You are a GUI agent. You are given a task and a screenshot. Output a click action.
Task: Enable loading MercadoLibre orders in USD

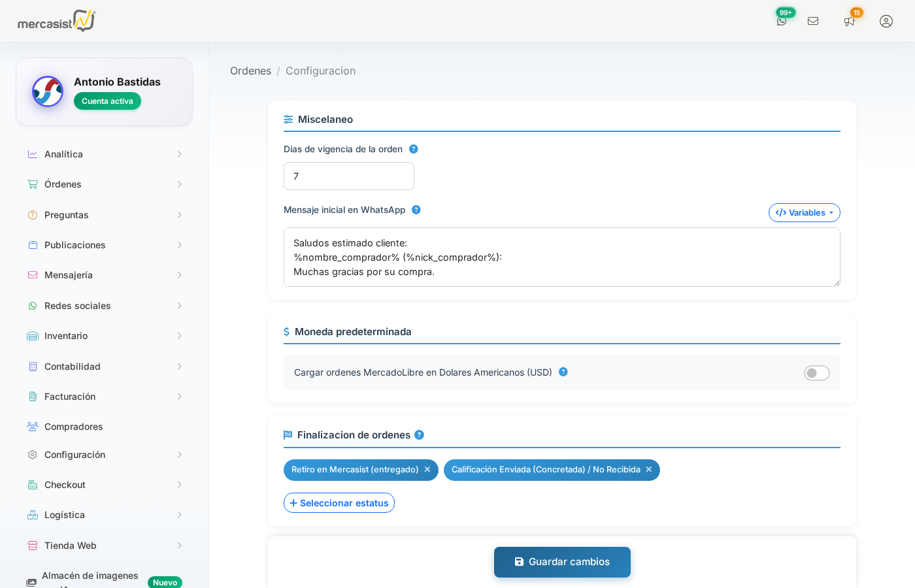coord(816,372)
